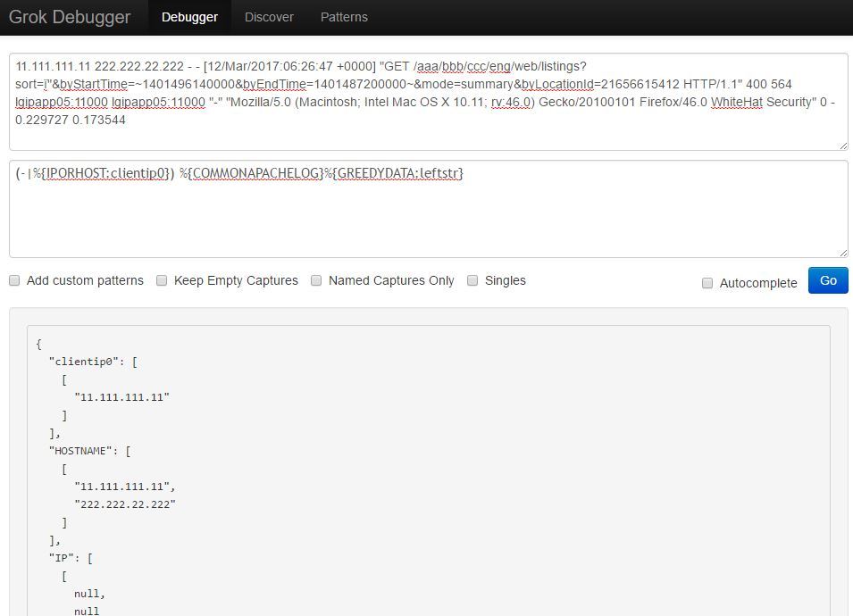Image resolution: width=853 pixels, height=616 pixels.
Task: Click into the grok pattern text area
Action: pos(428,209)
